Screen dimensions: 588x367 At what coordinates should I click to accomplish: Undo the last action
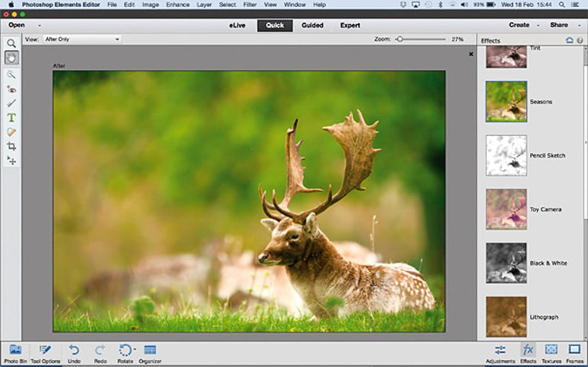[x=74, y=354]
